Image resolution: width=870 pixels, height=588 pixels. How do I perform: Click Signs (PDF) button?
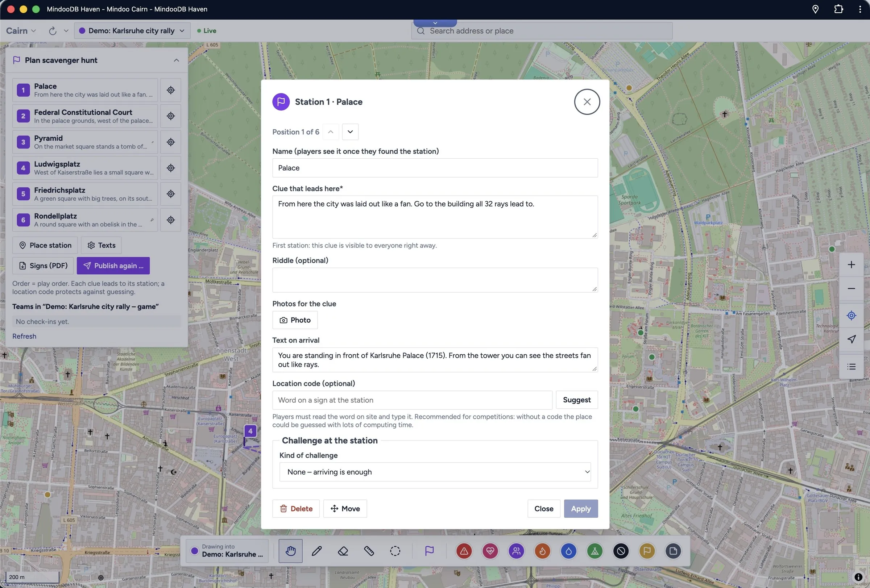43,266
